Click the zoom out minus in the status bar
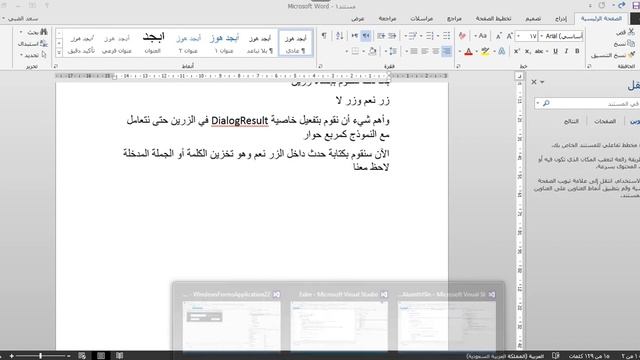Screen dimensions: 640x360 coord(69,356)
